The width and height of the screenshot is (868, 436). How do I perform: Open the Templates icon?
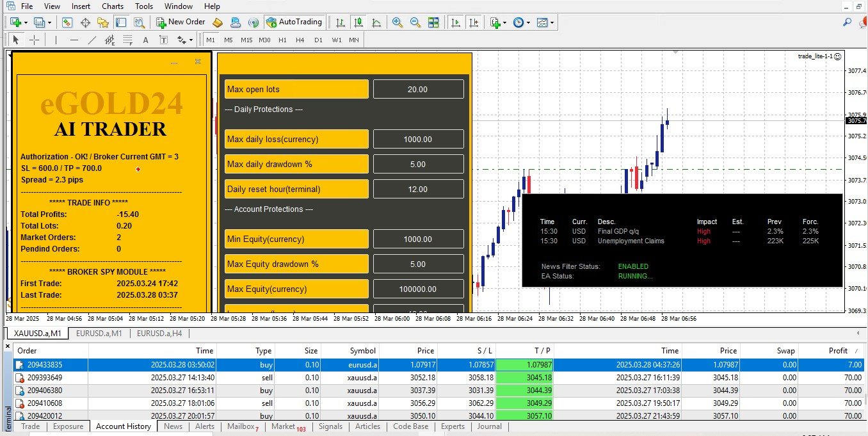pos(542,22)
